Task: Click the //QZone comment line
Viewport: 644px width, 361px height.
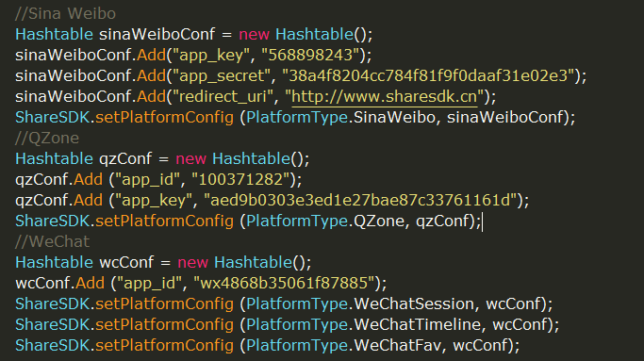Action: click(x=47, y=138)
